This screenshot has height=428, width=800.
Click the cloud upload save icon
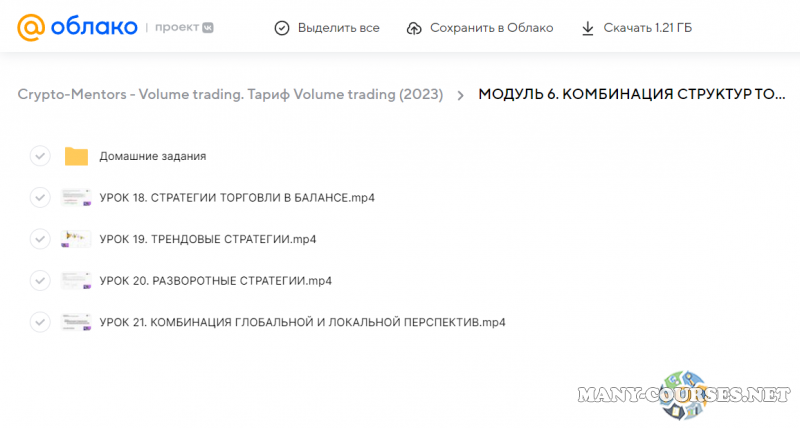click(x=414, y=28)
